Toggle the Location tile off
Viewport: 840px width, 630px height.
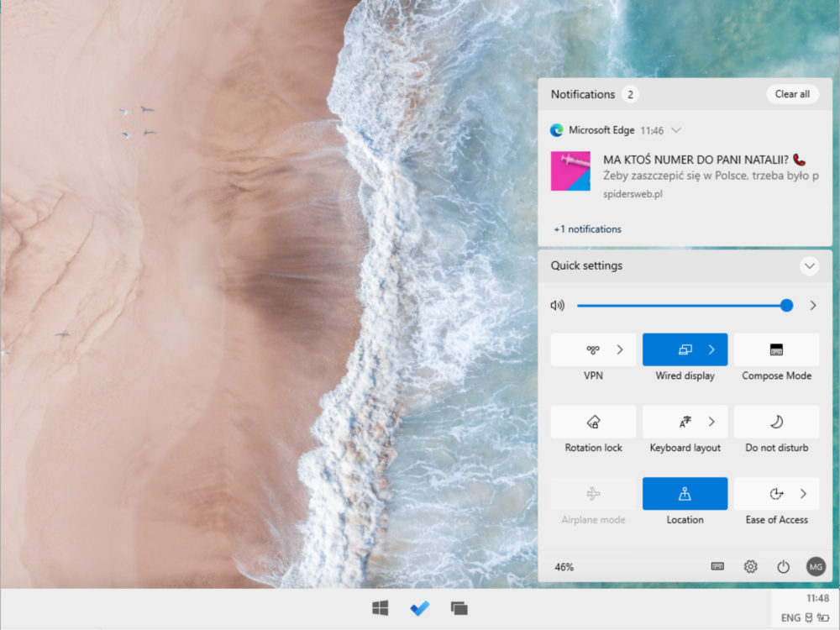pyautogui.click(x=685, y=493)
